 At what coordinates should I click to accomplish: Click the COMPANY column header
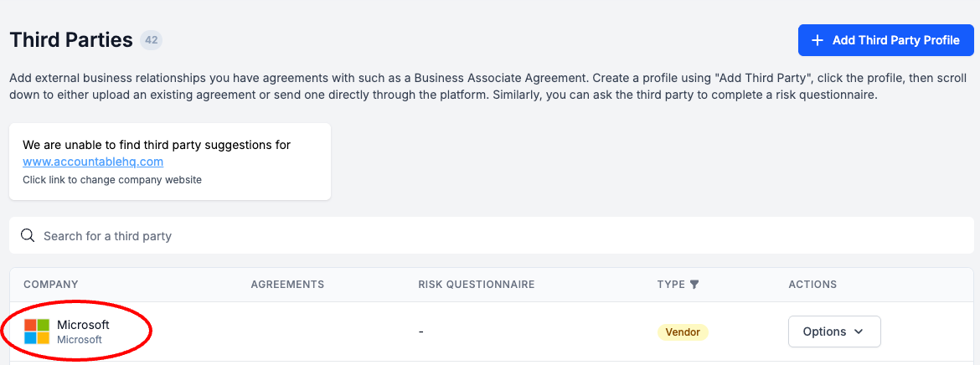click(51, 285)
